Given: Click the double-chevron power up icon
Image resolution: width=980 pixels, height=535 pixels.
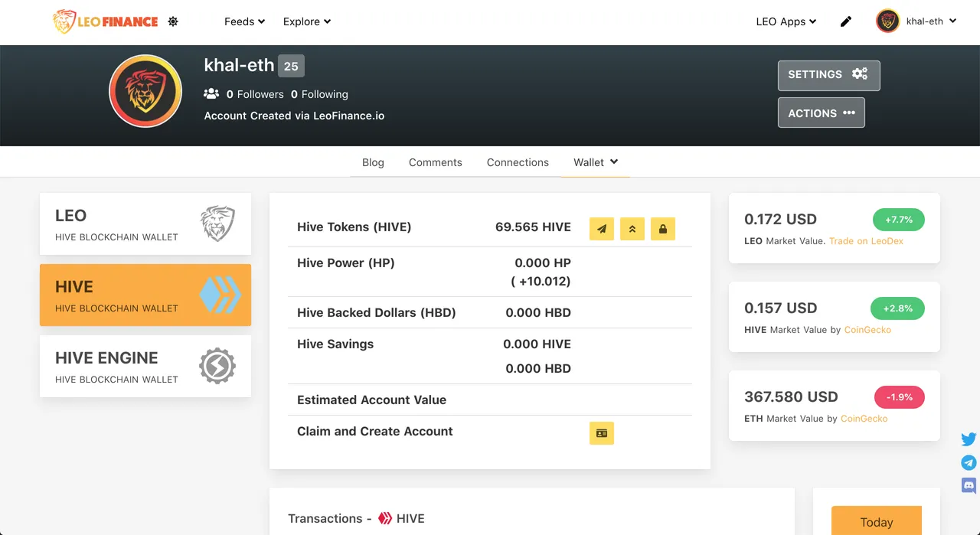Looking at the screenshot, I should tap(632, 228).
